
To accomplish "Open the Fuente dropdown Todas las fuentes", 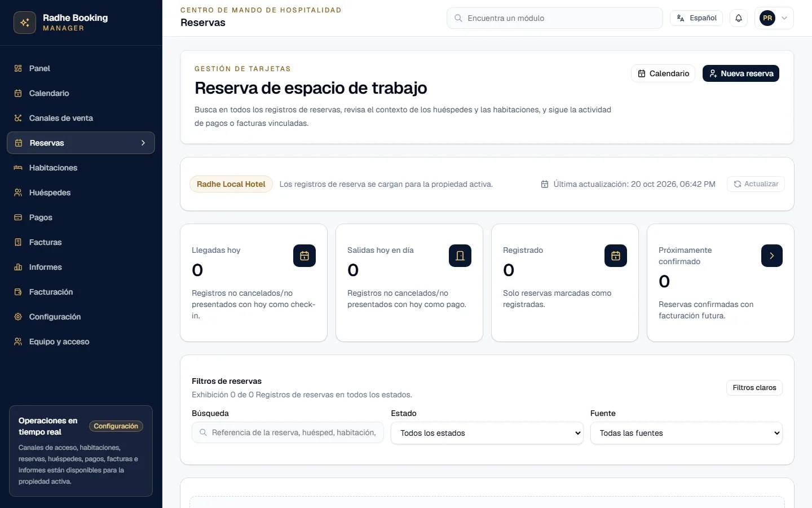I will (x=686, y=433).
